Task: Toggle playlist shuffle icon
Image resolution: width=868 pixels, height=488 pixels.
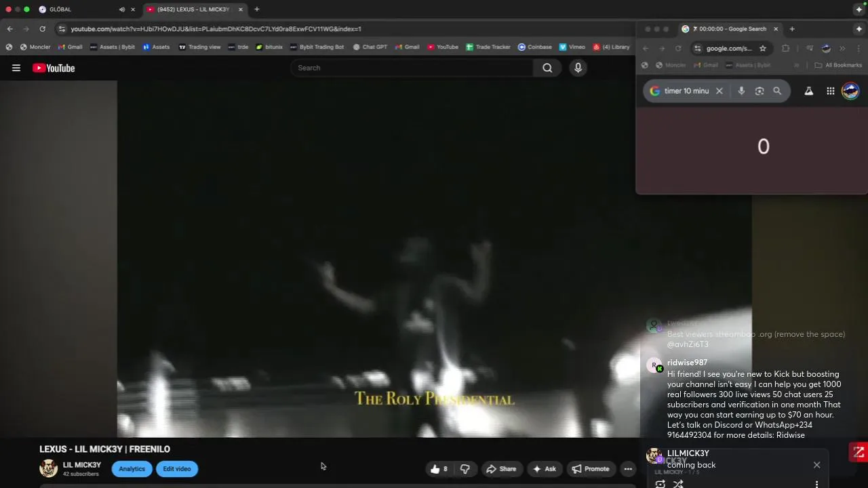Action: (x=678, y=484)
